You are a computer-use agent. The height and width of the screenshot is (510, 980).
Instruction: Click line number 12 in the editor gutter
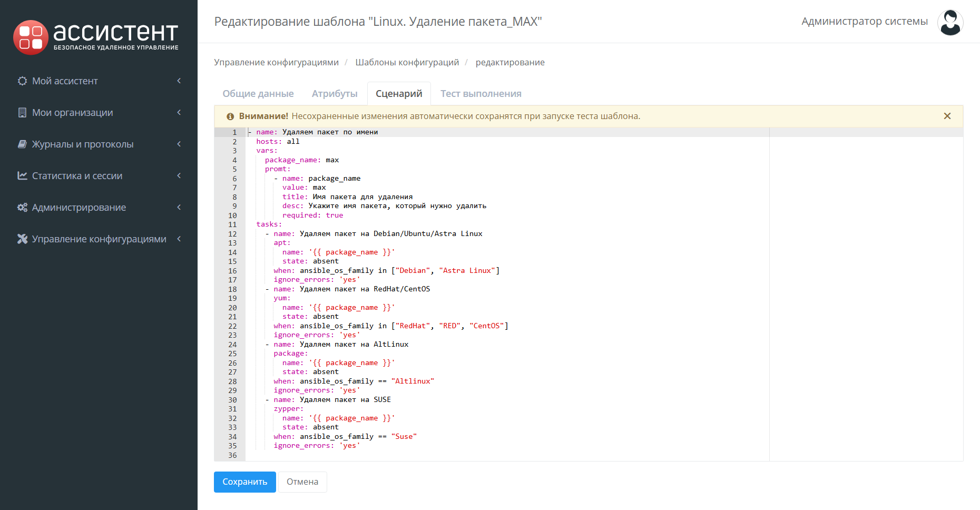click(x=232, y=234)
